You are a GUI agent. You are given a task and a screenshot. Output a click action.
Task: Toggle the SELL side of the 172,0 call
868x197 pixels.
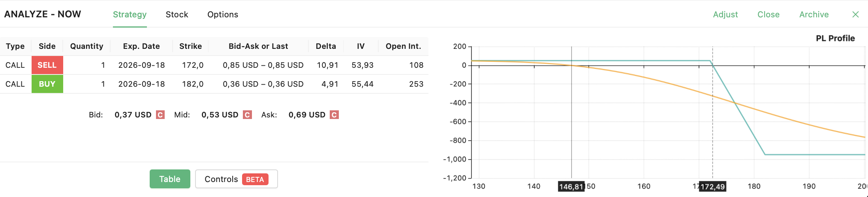point(47,65)
